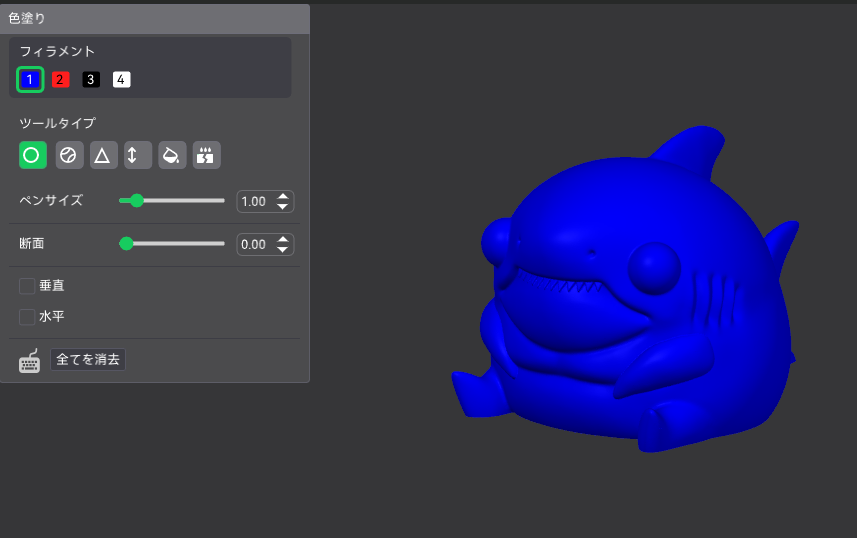This screenshot has height=538, width=857.
Task: Enable the 垂直 checkbox
Action: click(x=27, y=286)
